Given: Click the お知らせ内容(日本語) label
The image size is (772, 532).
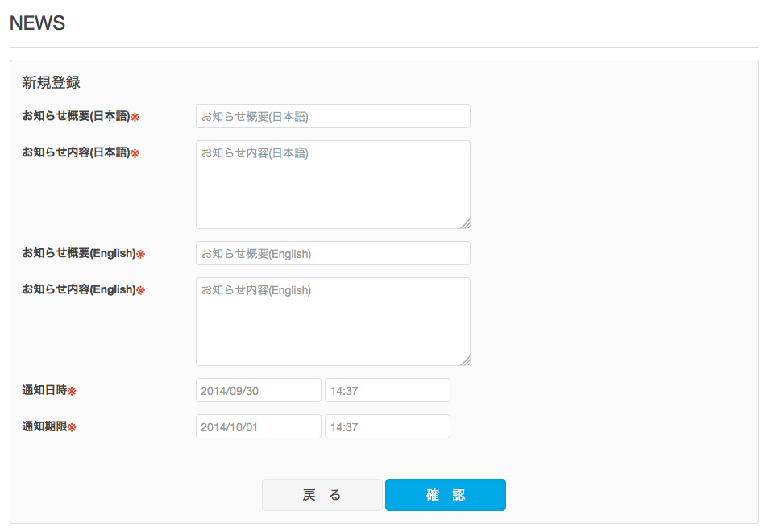Looking at the screenshot, I should (76, 152).
